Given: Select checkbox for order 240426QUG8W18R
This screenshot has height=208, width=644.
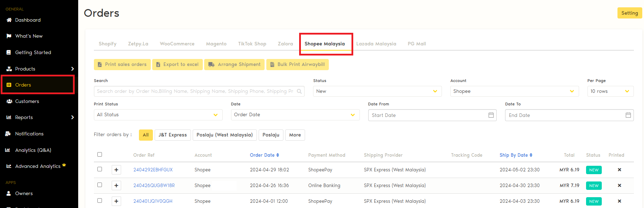Looking at the screenshot, I should [x=100, y=185].
